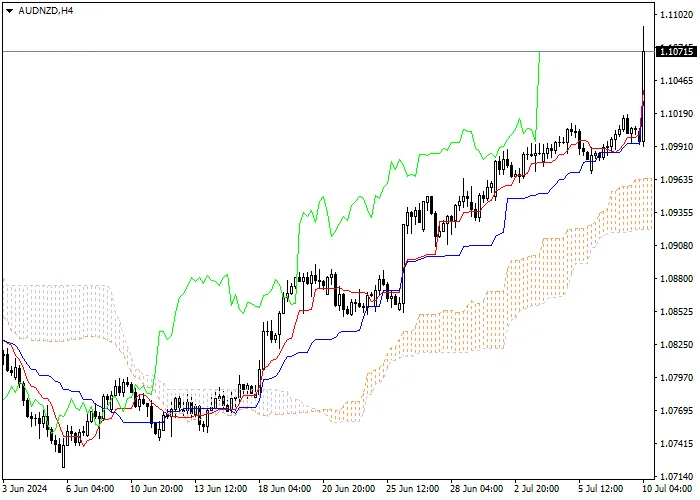Open the AUDNZD,H4 chart dropdown arrow
700x500 pixels.
[x=9, y=11]
